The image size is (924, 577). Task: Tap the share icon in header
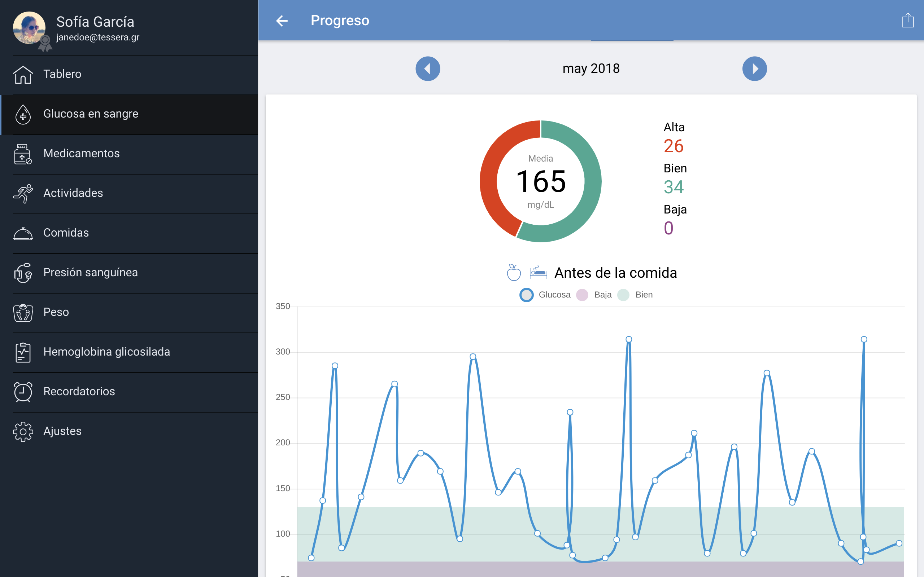tap(908, 21)
